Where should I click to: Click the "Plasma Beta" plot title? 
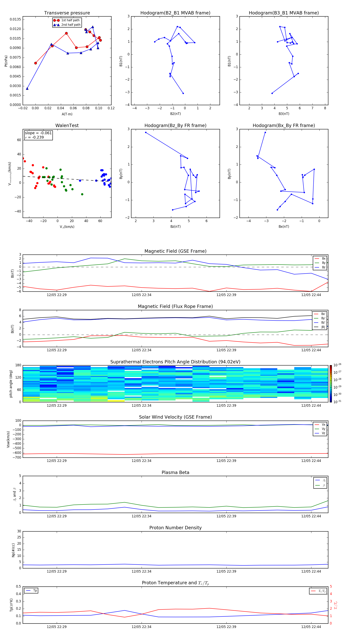pyautogui.click(x=175, y=473)
